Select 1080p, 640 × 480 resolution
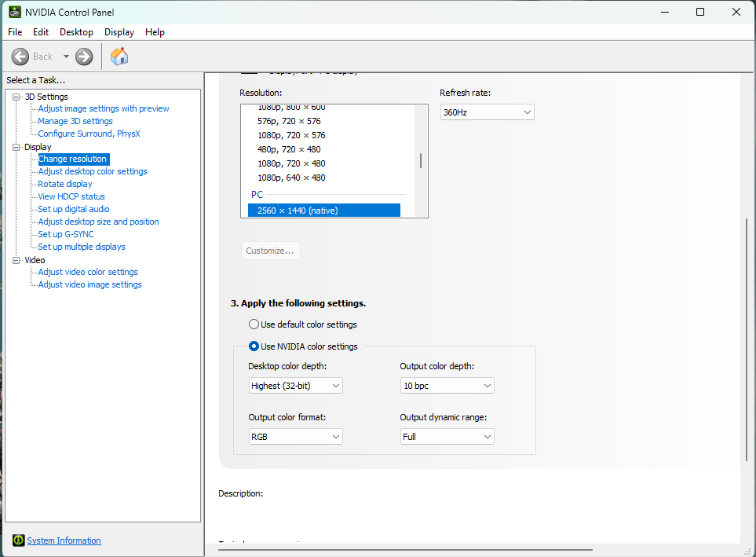Screen dimensions: 756x557 291,178
